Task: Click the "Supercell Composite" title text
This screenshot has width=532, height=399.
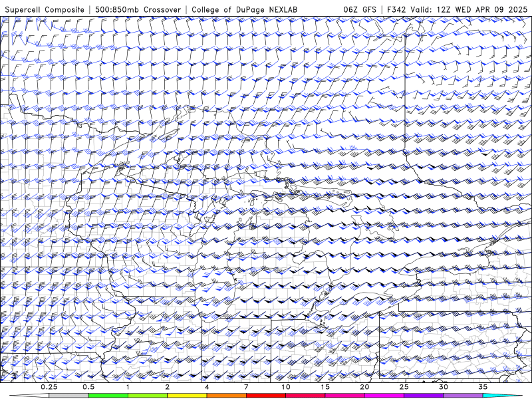Action: pos(45,9)
